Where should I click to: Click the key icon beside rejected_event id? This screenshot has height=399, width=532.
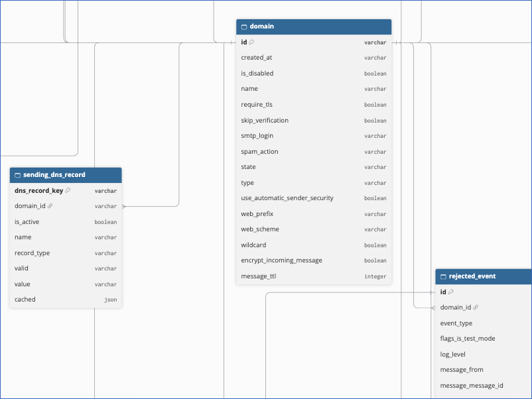click(451, 292)
